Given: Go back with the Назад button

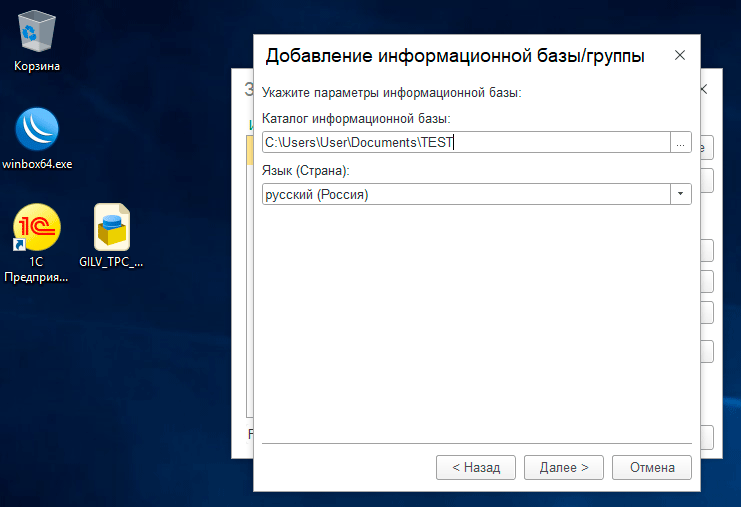Looking at the screenshot, I should 476,467.
